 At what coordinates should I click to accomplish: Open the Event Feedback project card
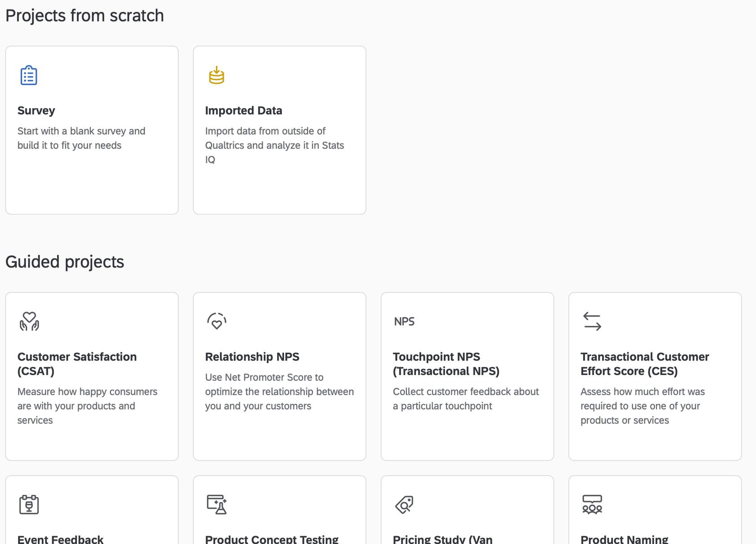(x=92, y=510)
